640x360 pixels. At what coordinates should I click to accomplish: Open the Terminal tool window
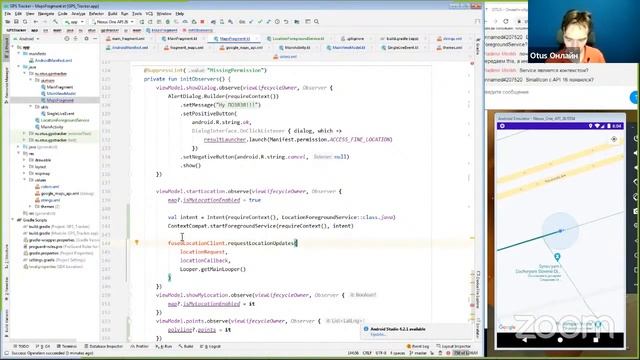pyautogui.click(x=67, y=346)
